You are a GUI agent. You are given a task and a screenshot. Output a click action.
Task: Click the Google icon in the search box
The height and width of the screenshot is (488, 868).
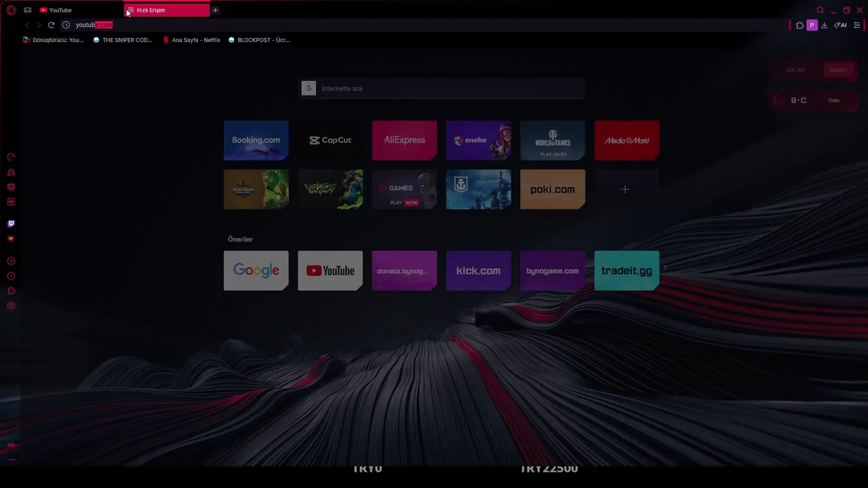pyautogui.click(x=309, y=88)
